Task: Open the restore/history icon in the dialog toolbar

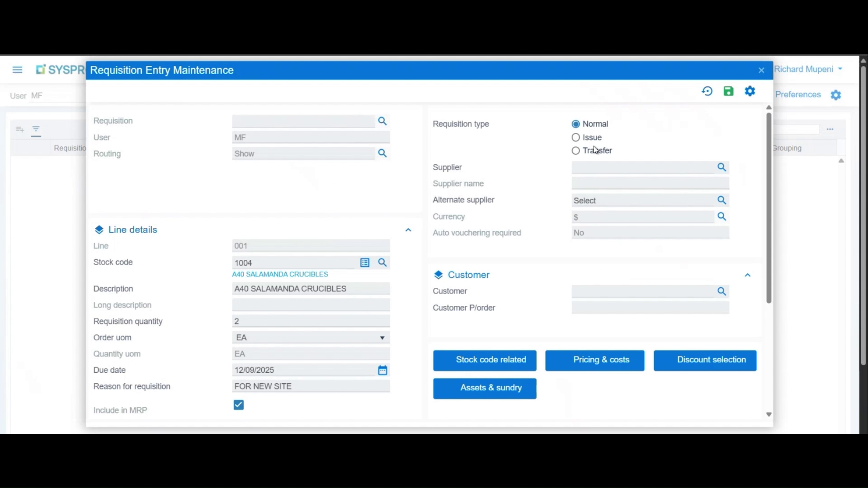Action: [x=707, y=91]
